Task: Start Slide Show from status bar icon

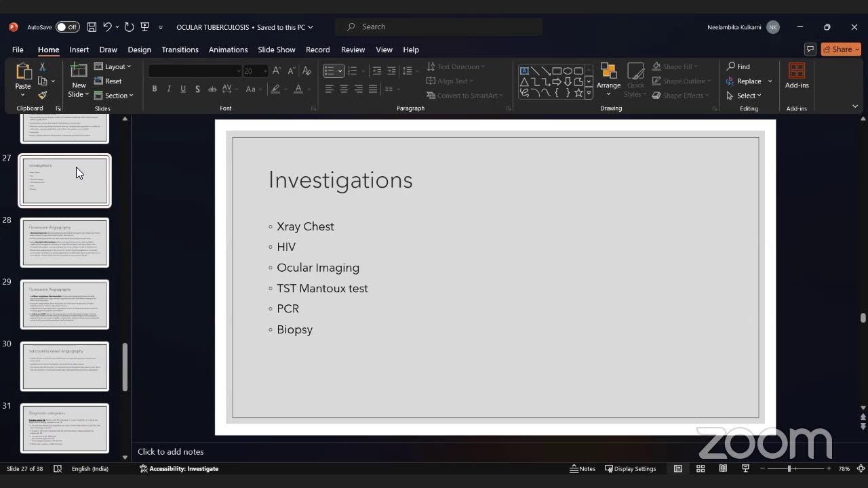Action: coord(745,468)
